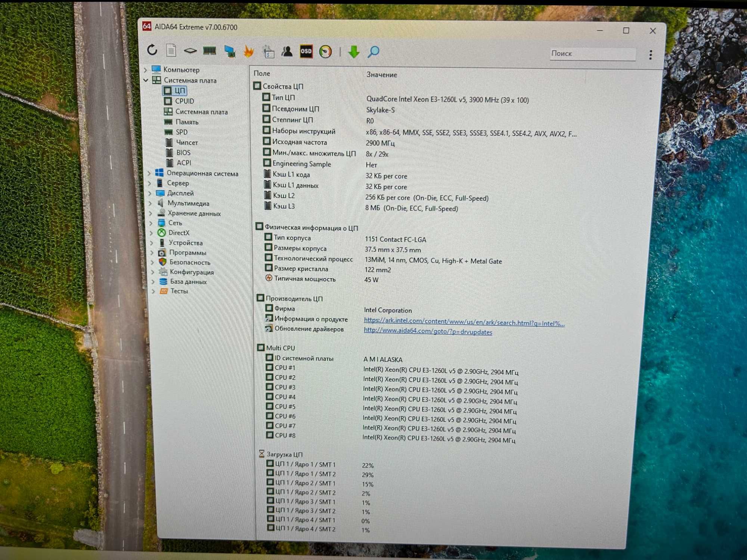Launch the System Stability Test flame icon

[248, 51]
